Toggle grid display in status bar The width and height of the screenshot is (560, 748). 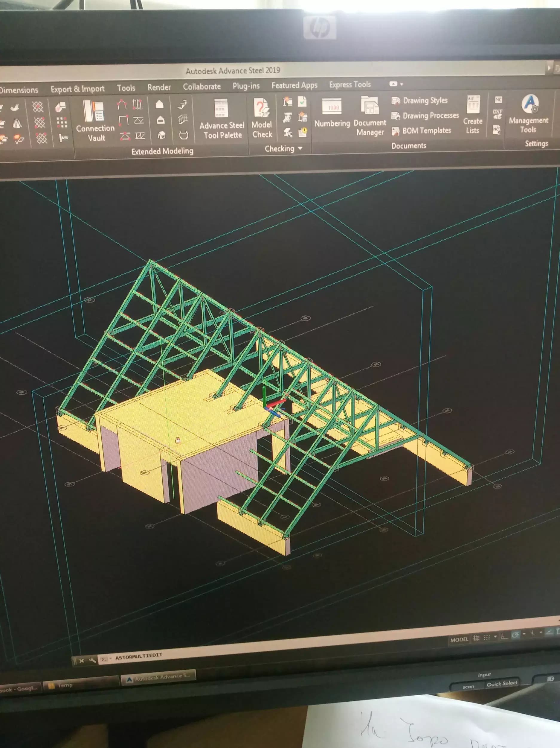click(476, 638)
